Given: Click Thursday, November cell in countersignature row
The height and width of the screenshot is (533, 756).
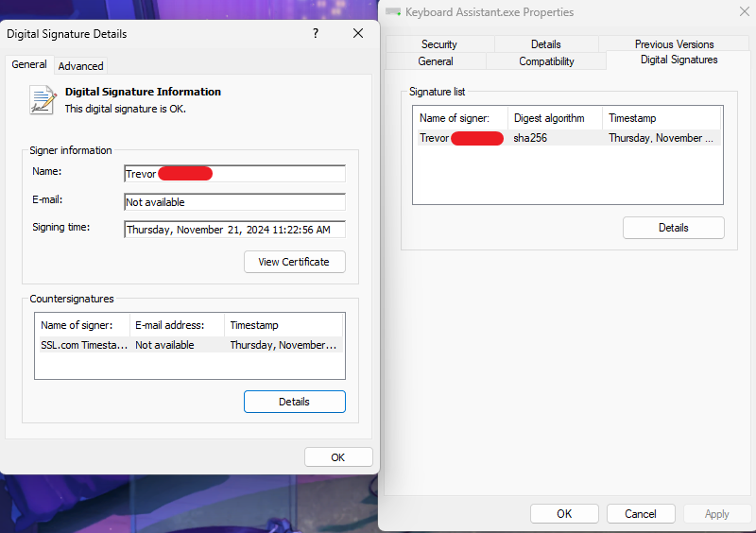Looking at the screenshot, I should pos(283,345).
